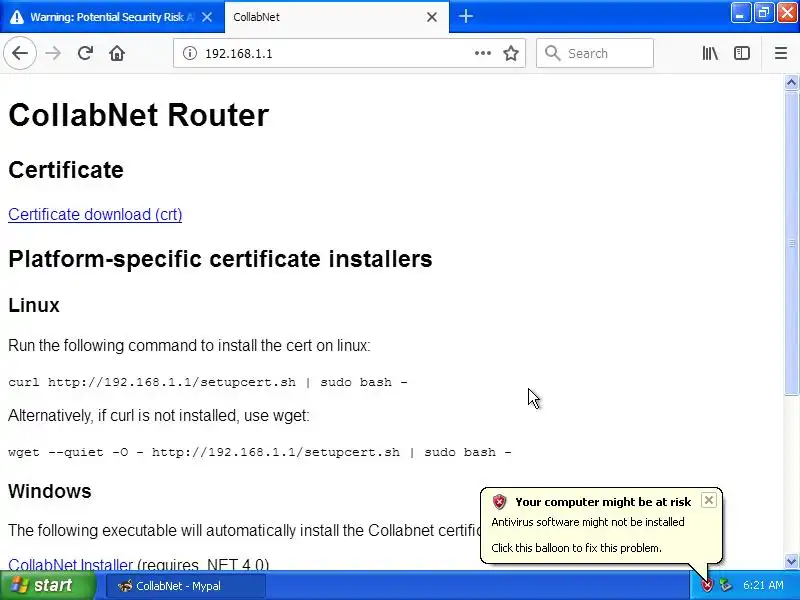
Task: Click the vertical scrollbar thumb
Action: pyautogui.click(x=791, y=243)
